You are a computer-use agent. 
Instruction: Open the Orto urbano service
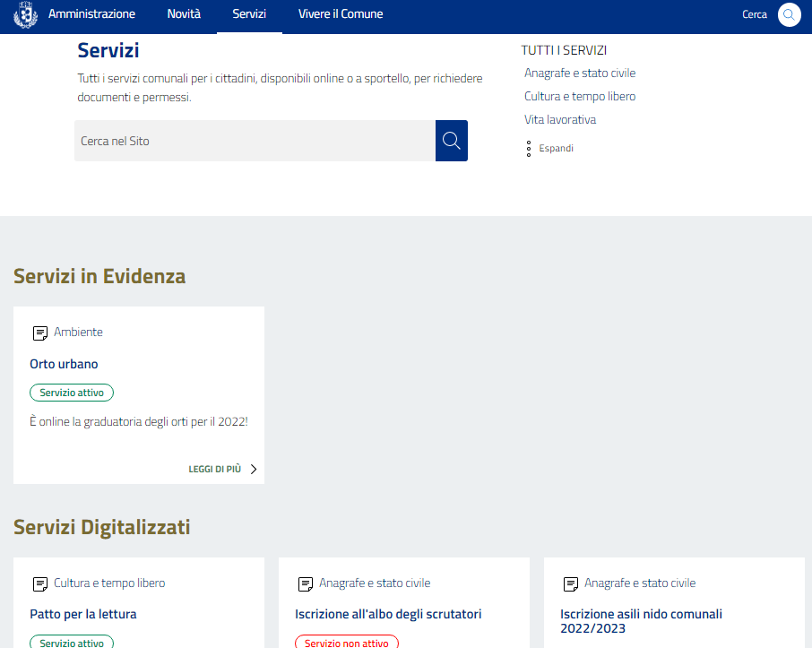(64, 364)
